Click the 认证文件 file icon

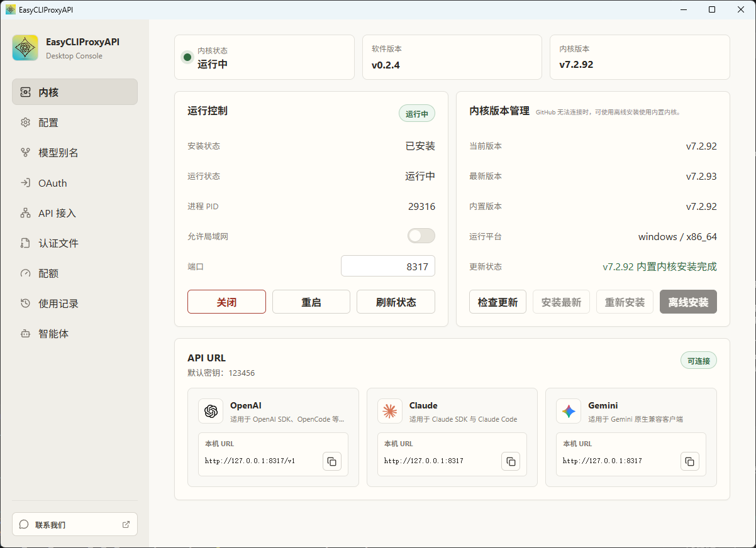point(25,243)
